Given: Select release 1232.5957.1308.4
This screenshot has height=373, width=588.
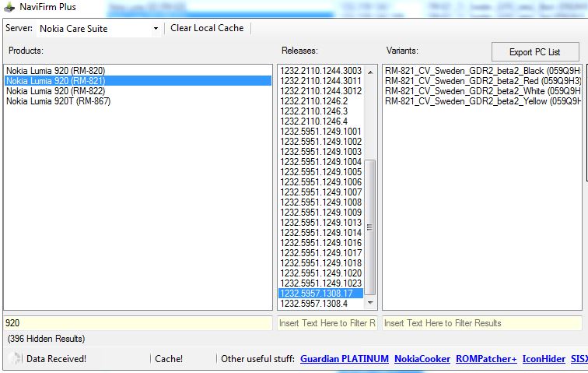Looking at the screenshot, I should (321, 304).
